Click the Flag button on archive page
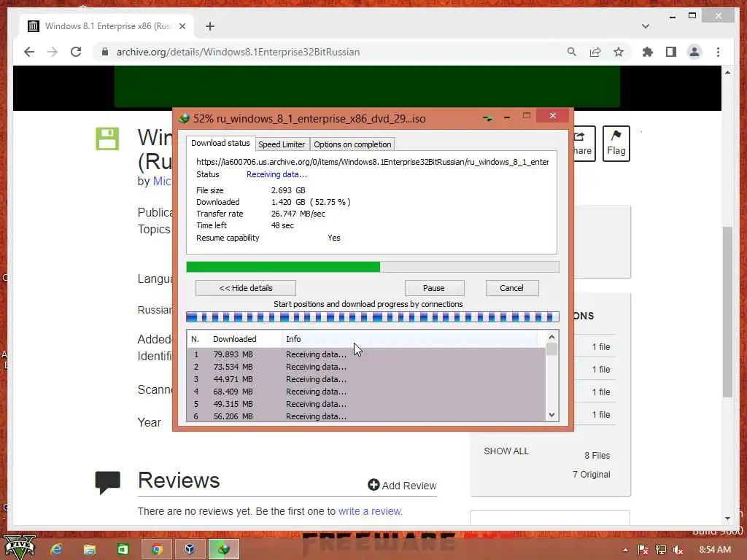The image size is (747, 560). coord(616,144)
